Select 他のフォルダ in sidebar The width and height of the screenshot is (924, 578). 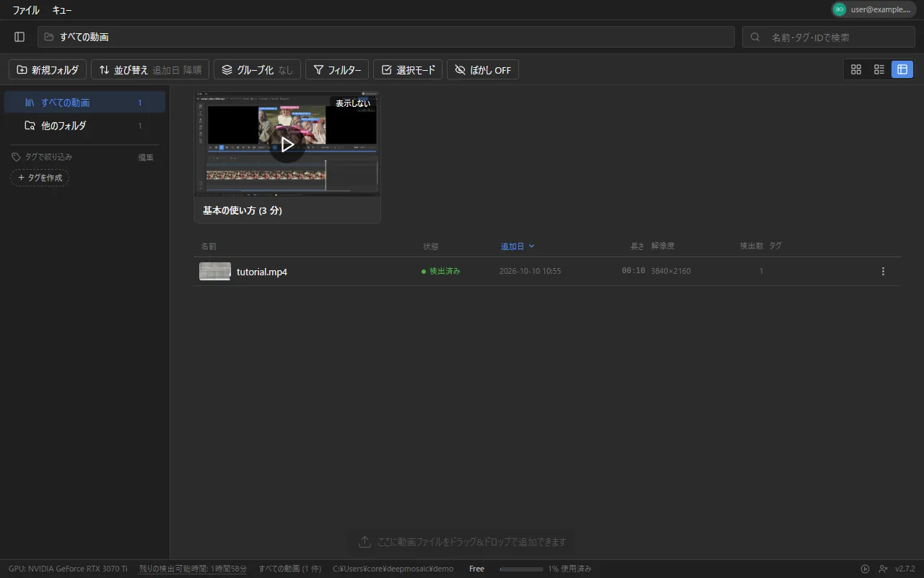coord(84,126)
